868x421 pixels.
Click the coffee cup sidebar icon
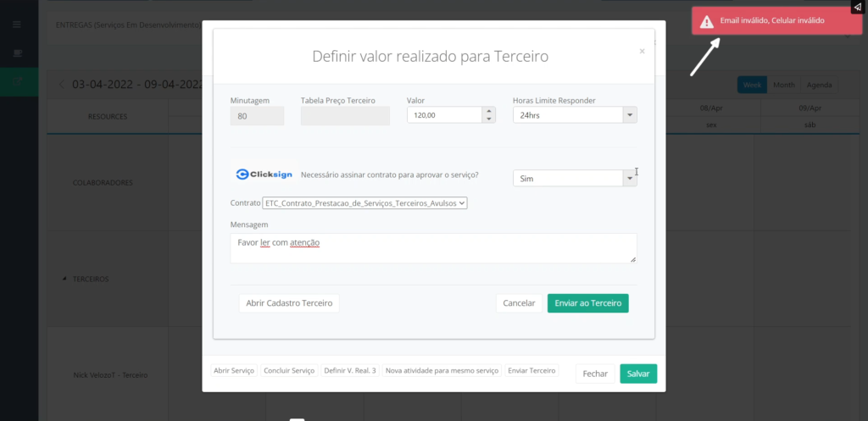point(17,53)
